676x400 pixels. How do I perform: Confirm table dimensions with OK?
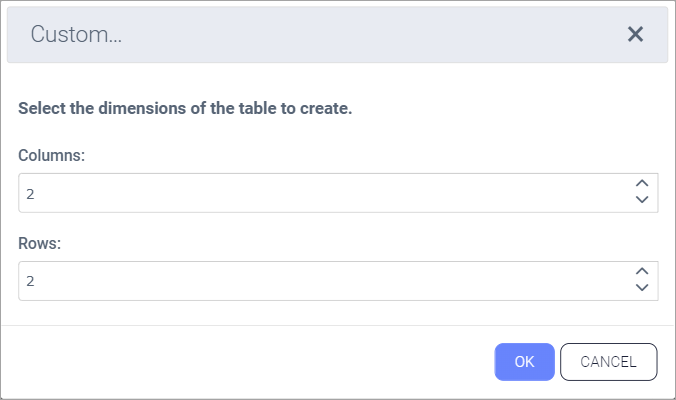pos(524,362)
